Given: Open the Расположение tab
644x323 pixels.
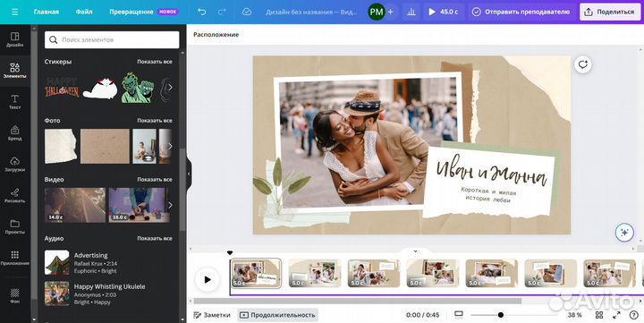Looking at the screenshot, I should [216, 35].
